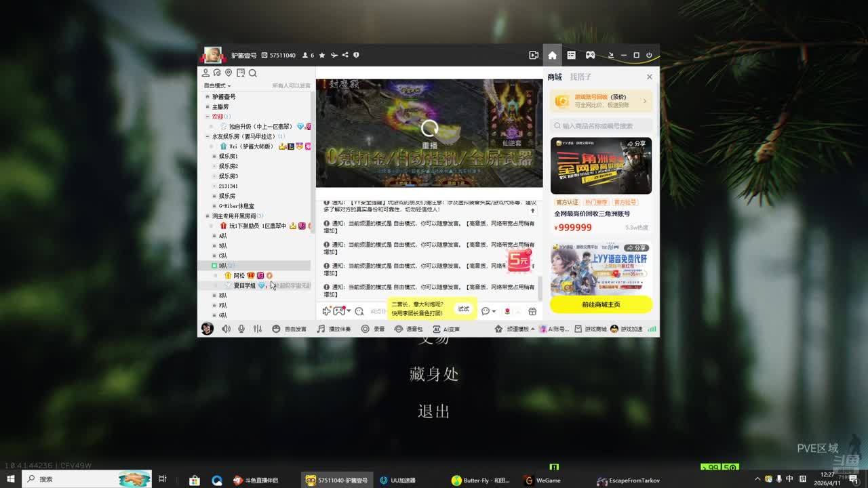
Task: Jump to top with the chat up-arrow
Action: pos(532,211)
